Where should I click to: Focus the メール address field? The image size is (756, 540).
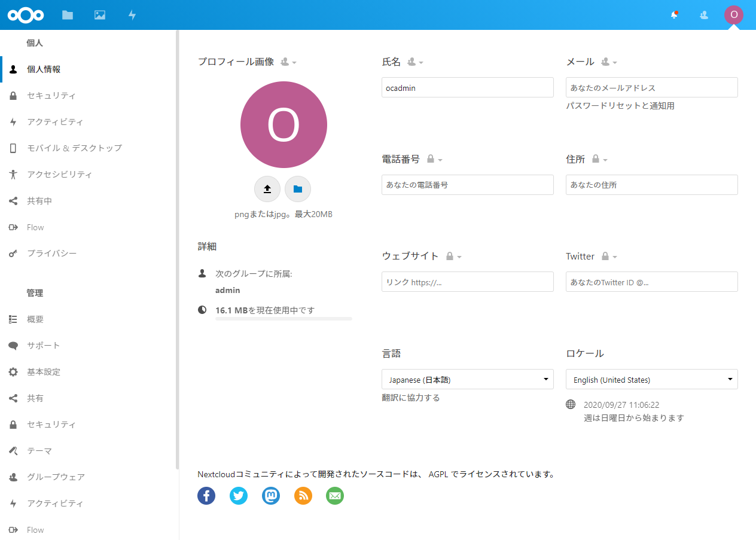[652, 87]
